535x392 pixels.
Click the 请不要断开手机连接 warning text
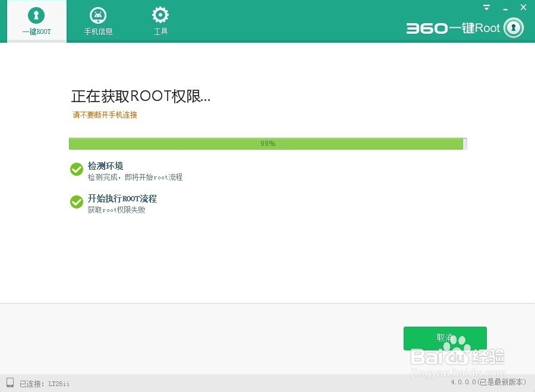click(x=105, y=115)
